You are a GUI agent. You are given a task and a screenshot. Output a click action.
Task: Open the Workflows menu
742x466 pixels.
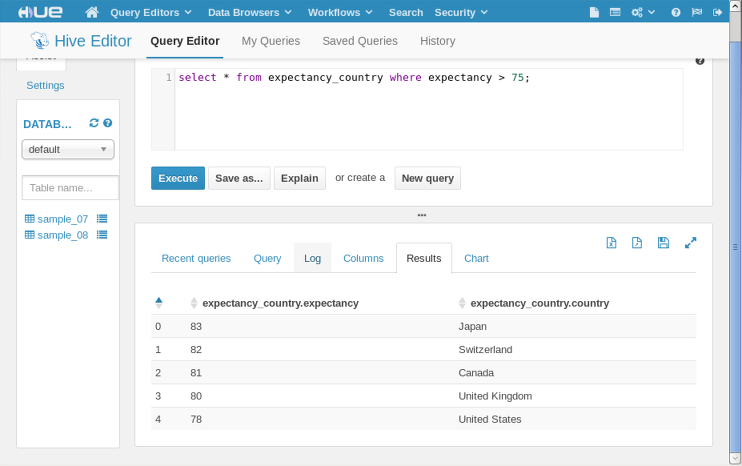point(340,12)
